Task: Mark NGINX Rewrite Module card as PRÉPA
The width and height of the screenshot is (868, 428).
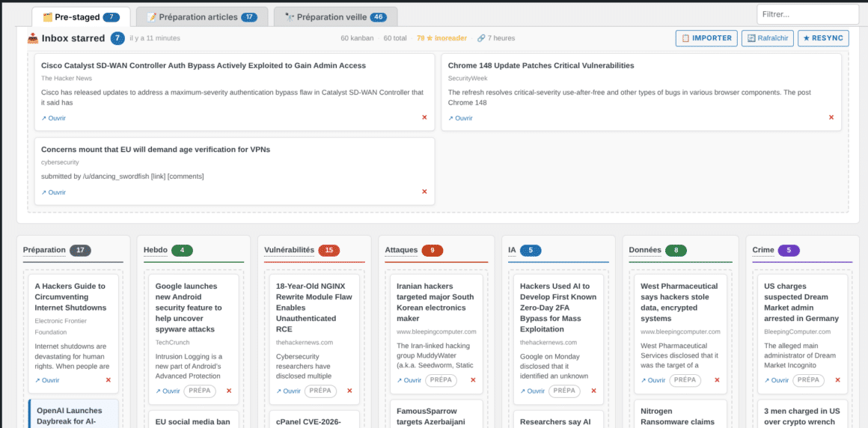Action: coord(320,391)
